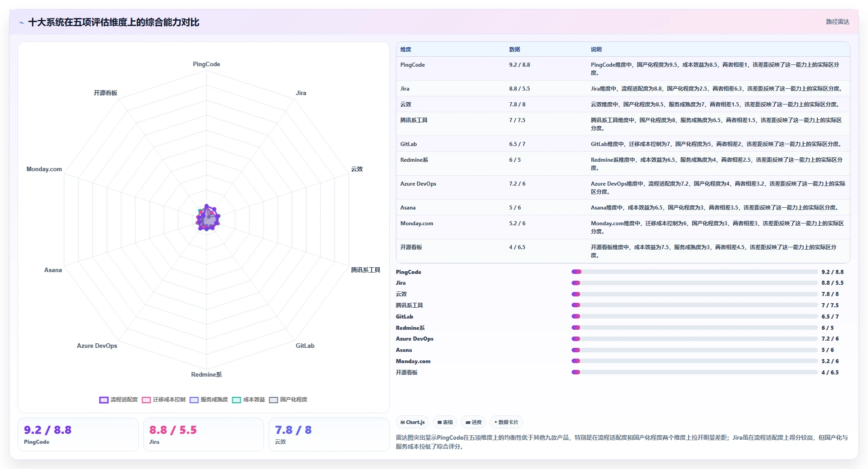The height and width of the screenshot is (469, 868).
Task: Click the 云效 progress bar
Action: (695, 294)
